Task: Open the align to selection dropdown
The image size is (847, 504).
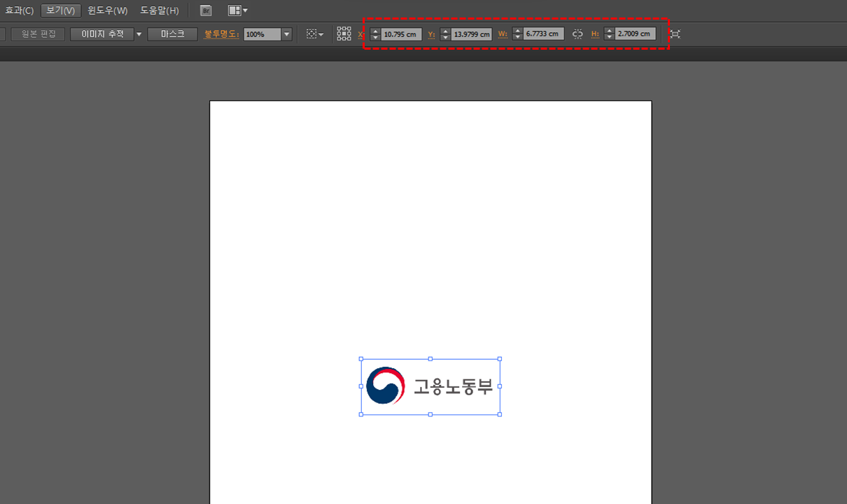Action: point(315,34)
